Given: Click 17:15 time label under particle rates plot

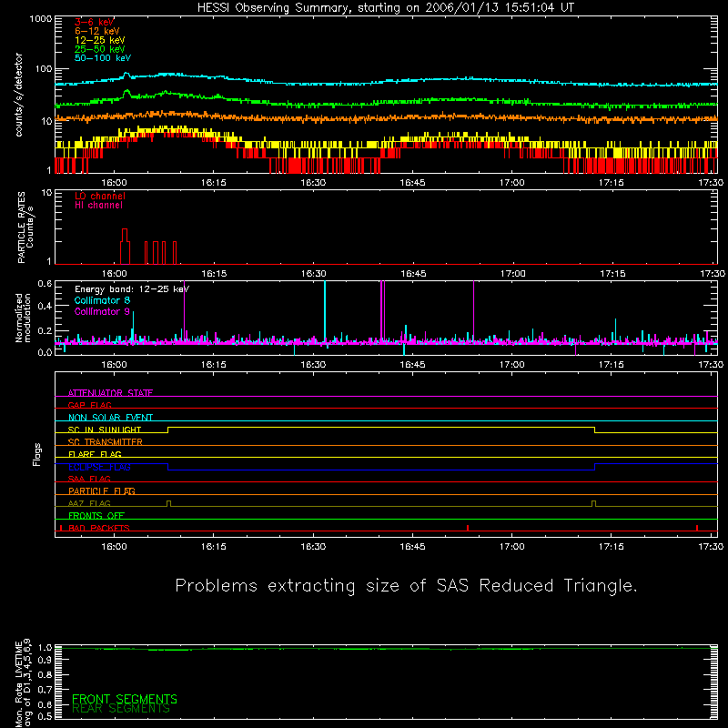Looking at the screenshot, I should coord(612,274).
